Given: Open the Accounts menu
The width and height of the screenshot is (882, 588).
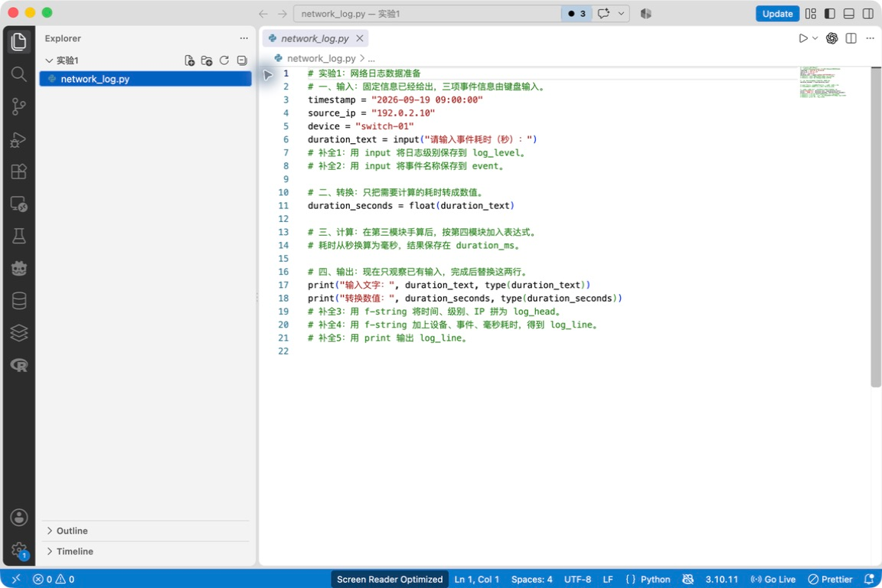Looking at the screenshot, I should point(18,518).
